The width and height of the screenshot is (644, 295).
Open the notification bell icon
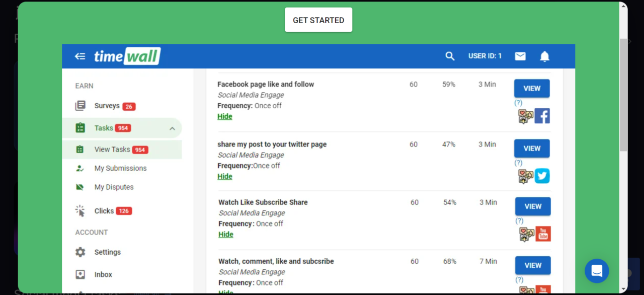(544, 56)
